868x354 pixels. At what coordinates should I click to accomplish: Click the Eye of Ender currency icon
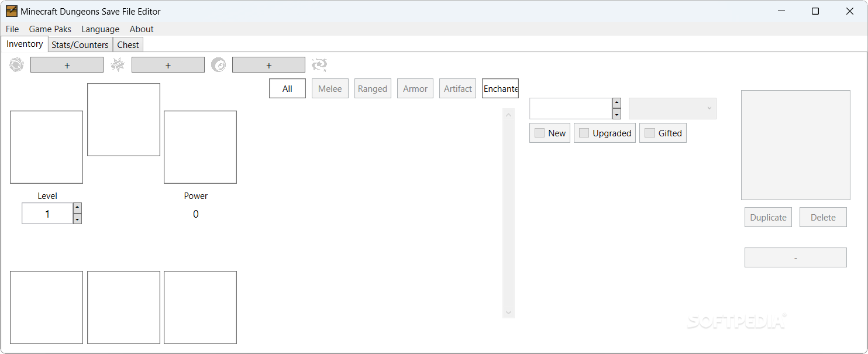point(218,65)
